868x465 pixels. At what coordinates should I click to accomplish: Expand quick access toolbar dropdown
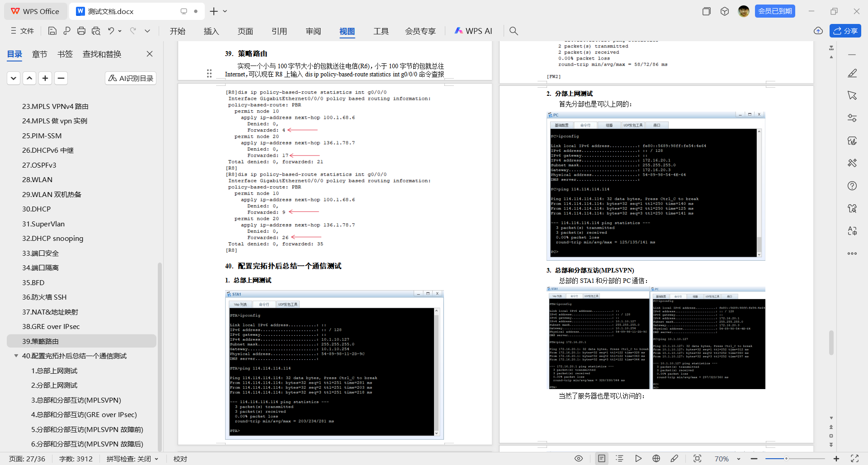pyautogui.click(x=147, y=31)
